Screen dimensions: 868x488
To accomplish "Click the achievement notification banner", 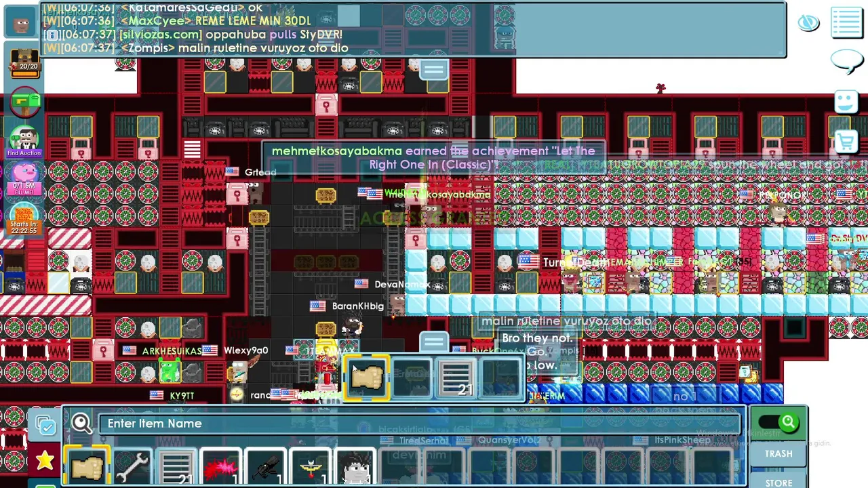I will tap(433, 158).
